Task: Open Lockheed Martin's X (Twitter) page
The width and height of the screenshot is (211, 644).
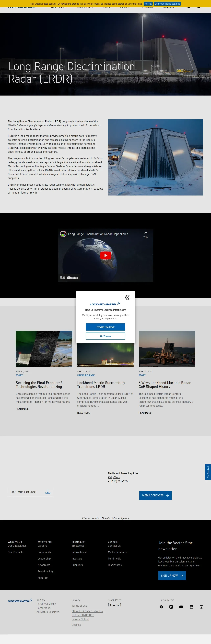Action: (171, 607)
